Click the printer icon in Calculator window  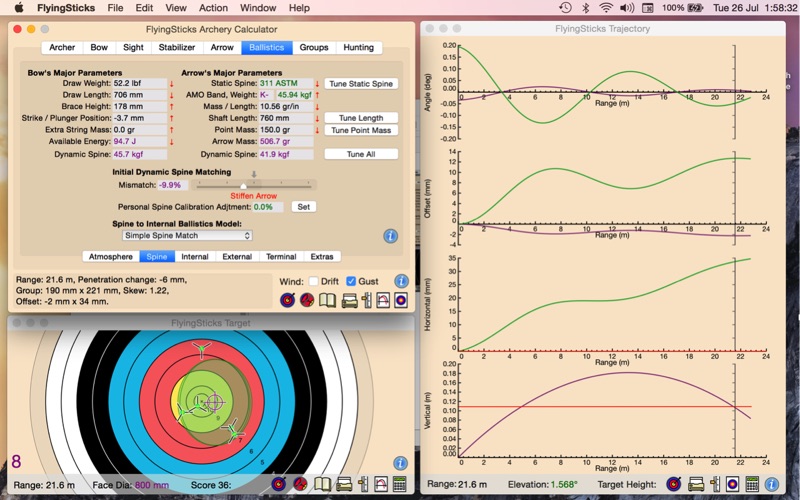tap(349, 300)
